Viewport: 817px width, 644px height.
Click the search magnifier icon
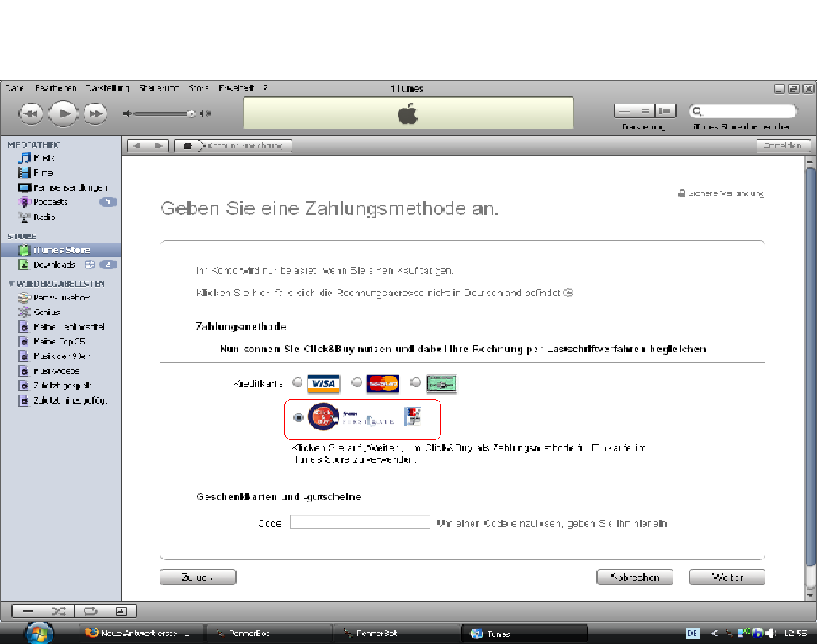[x=697, y=111]
